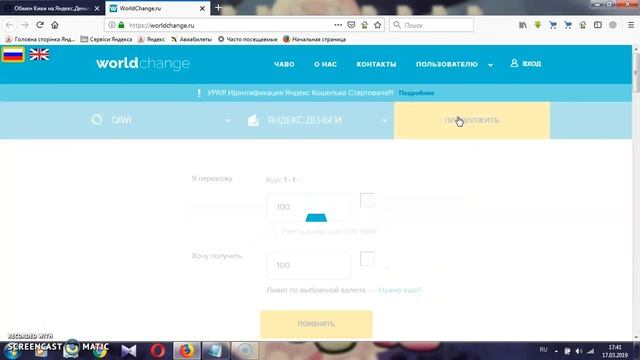Open Firefox from taskbar
The height and width of the screenshot is (360, 640).
pos(187,351)
